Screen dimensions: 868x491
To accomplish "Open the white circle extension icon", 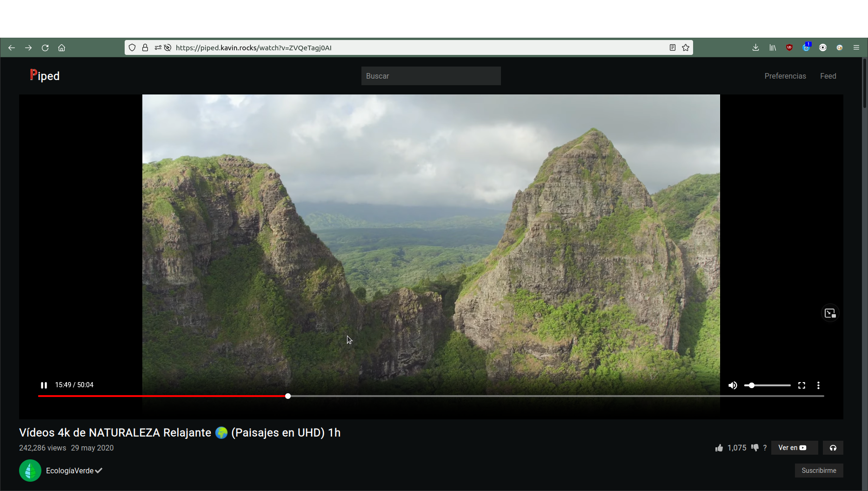I will click(x=823, y=47).
